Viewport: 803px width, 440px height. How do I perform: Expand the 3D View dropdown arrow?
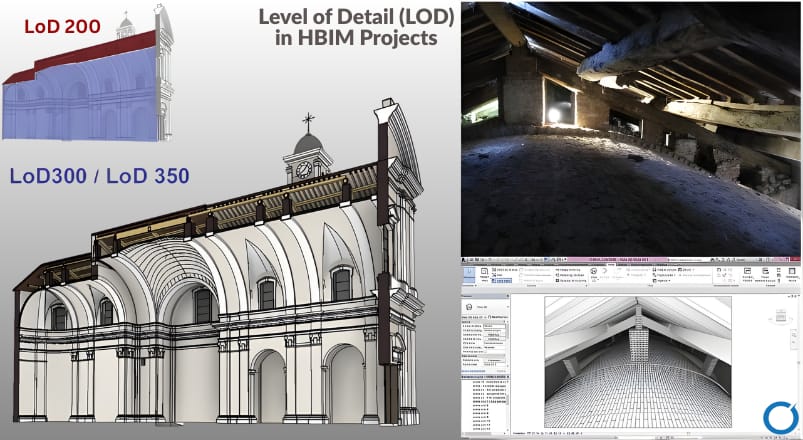598,280
